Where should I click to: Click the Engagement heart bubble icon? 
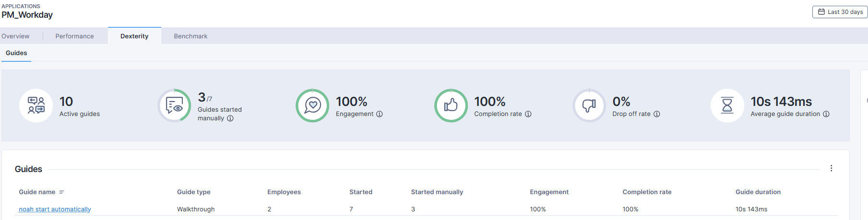point(312,105)
